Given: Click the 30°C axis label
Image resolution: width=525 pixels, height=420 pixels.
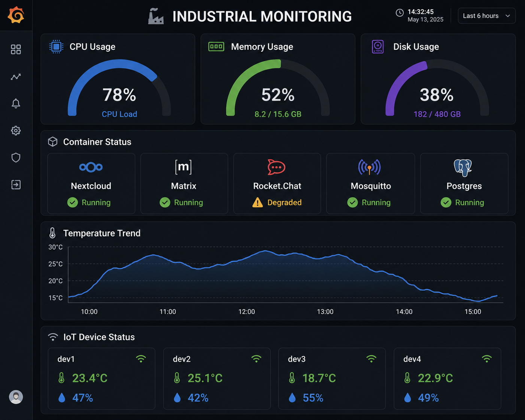Looking at the screenshot, I should click(x=55, y=247).
